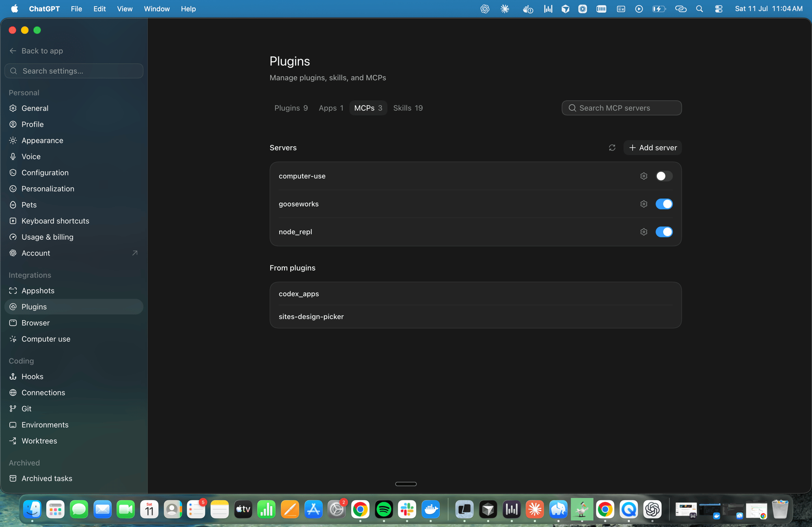This screenshot has width=812, height=527.
Task: Open Spotlight search in menu bar
Action: click(x=699, y=9)
